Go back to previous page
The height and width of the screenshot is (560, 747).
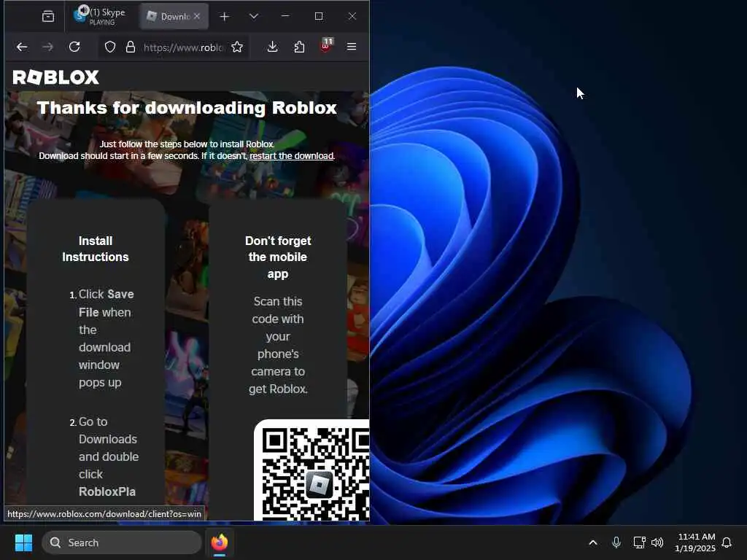pos(22,47)
